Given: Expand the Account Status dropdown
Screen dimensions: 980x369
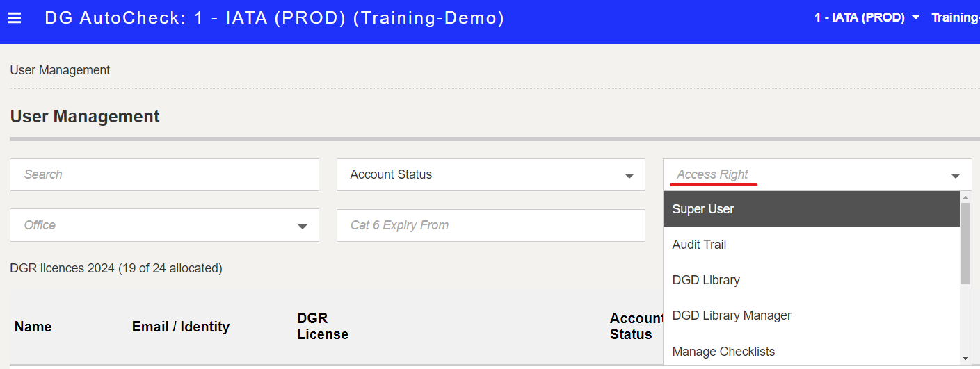Looking at the screenshot, I should coord(491,174).
